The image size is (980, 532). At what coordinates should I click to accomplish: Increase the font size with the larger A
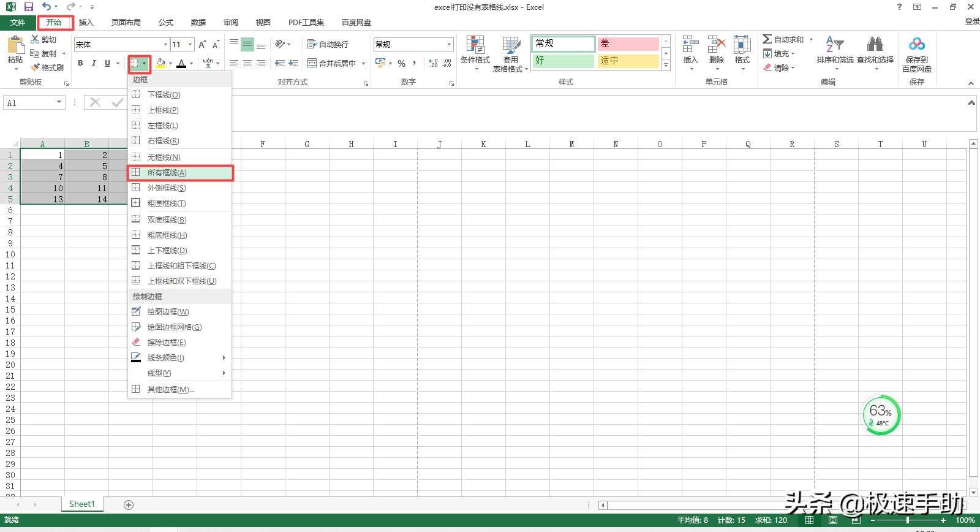coord(202,44)
